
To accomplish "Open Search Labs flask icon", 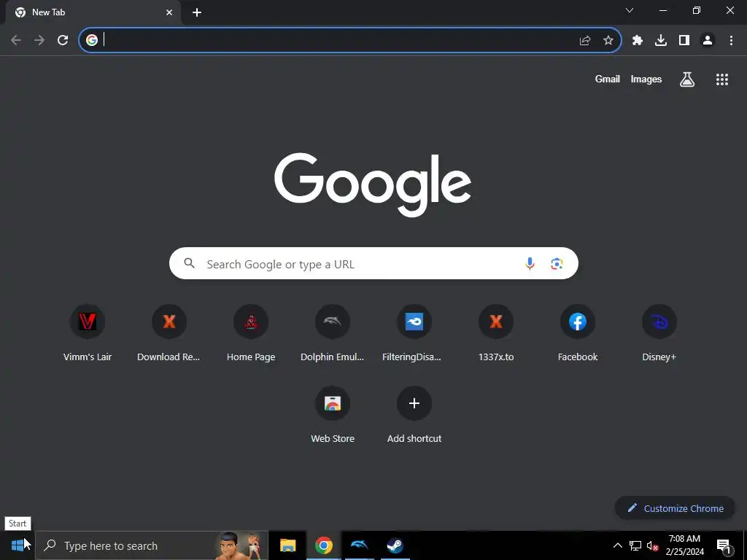I will [x=687, y=79].
